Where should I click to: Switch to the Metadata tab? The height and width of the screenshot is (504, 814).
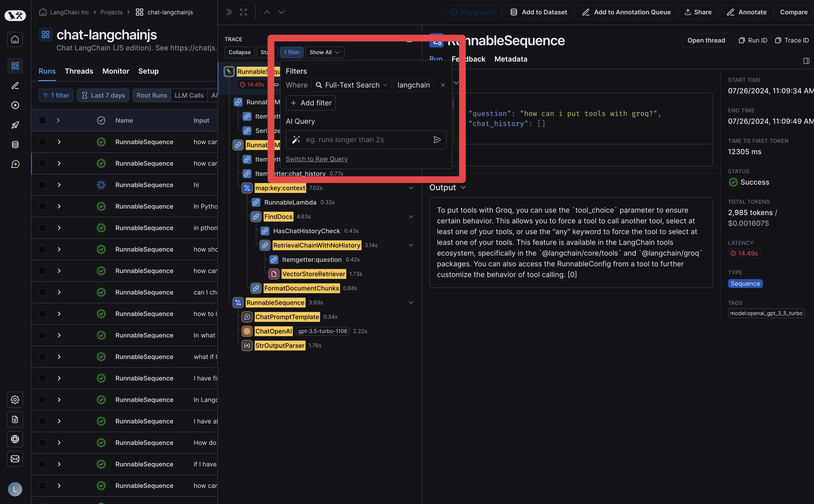(510, 59)
